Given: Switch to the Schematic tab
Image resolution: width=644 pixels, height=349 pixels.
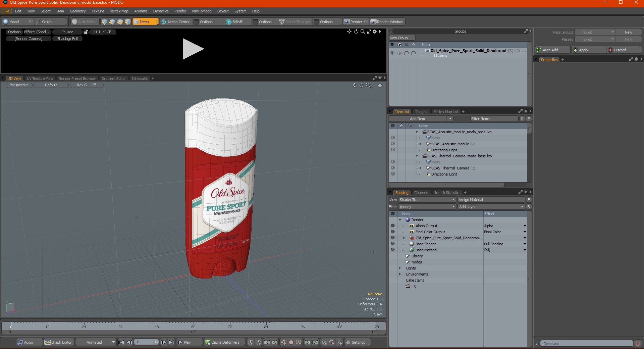Looking at the screenshot, I should tap(140, 79).
